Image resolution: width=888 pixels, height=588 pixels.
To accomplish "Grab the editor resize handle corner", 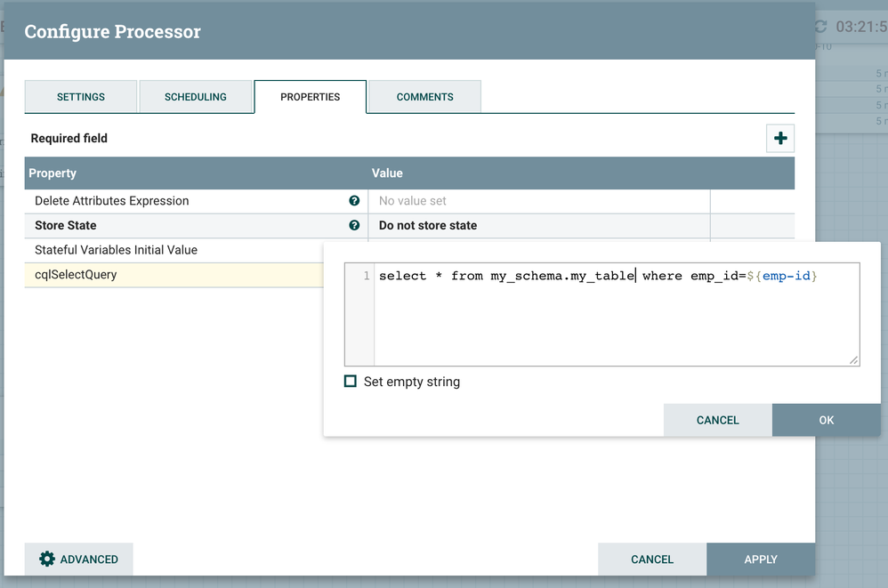I will tap(853, 360).
